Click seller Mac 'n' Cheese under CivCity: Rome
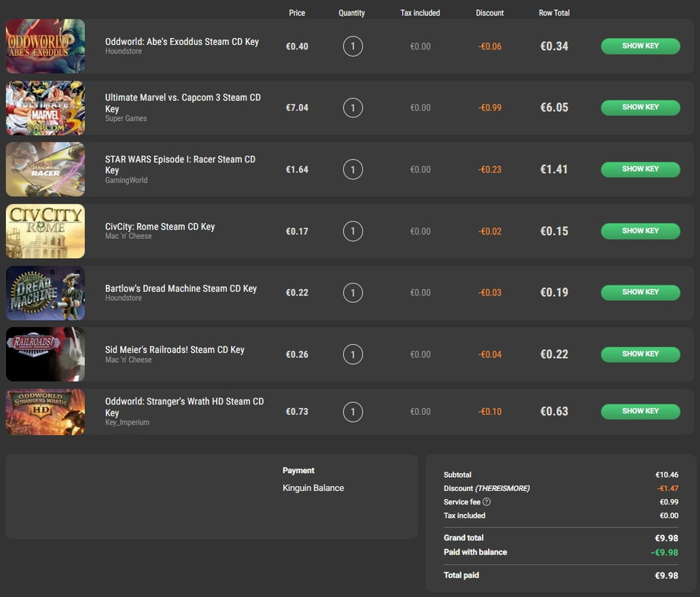Screen dimensions: 700x597 128,237
